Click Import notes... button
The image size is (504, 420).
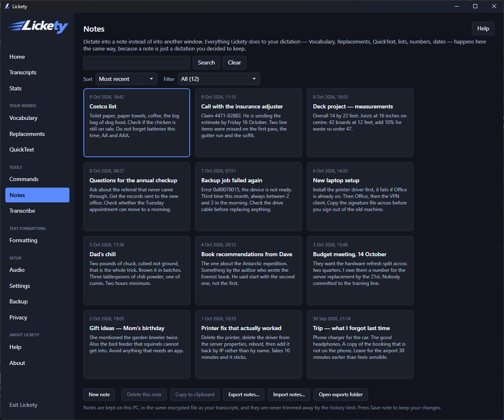tap(289, 395)
